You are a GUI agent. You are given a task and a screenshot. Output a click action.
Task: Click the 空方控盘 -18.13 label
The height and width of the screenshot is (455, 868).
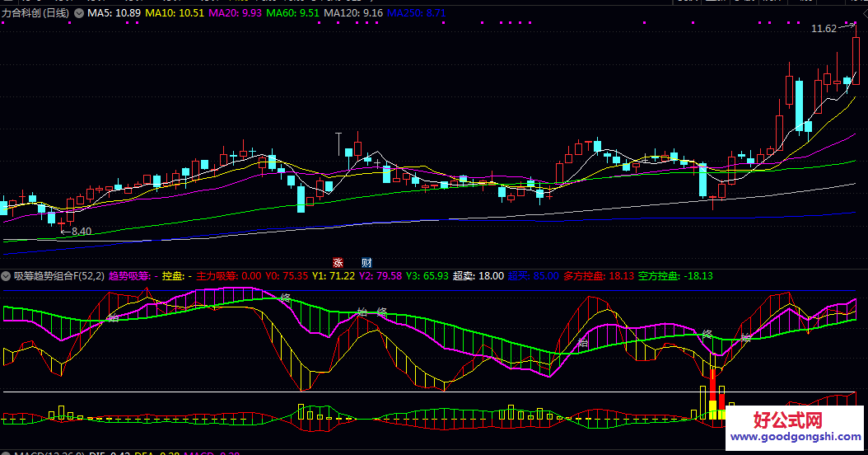coord(675,276)
